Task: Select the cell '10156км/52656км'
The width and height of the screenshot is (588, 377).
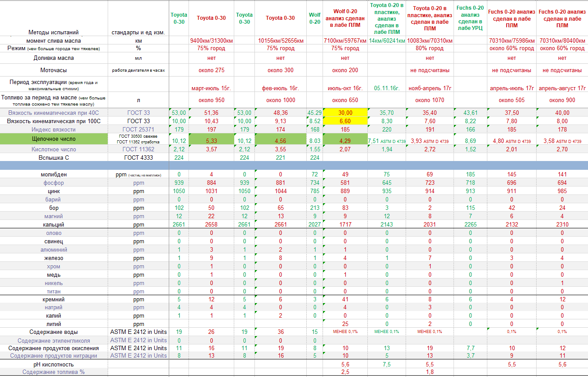Action: tap(280, 40)
